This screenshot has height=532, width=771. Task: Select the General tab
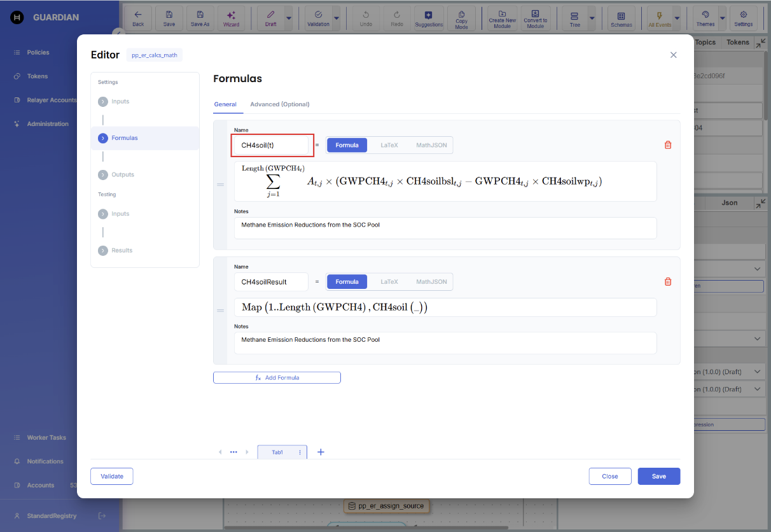(225, 104)
